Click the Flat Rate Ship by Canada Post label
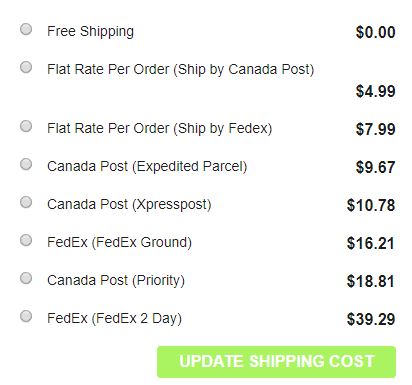Image resolution: width=412 pixels, height=385 pixels. [x=181, y=70]
